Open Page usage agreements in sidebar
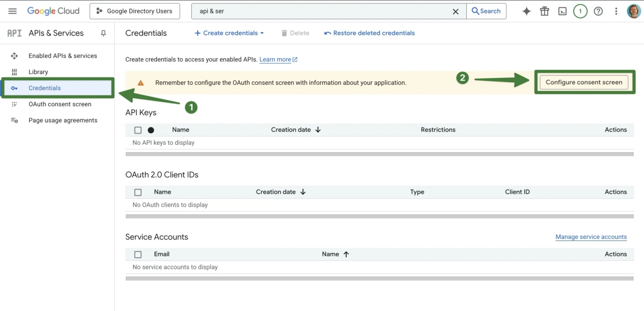The image size is (644, 311). coord(63,120)
